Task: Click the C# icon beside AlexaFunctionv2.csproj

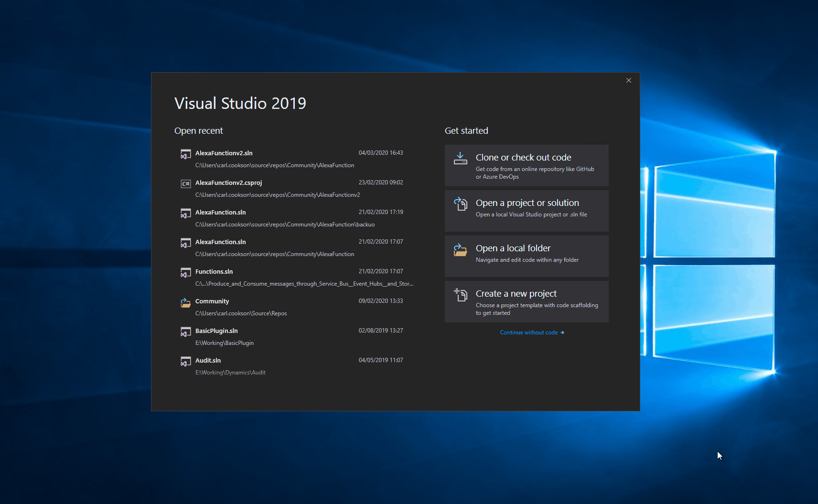Action: [185, 184]
